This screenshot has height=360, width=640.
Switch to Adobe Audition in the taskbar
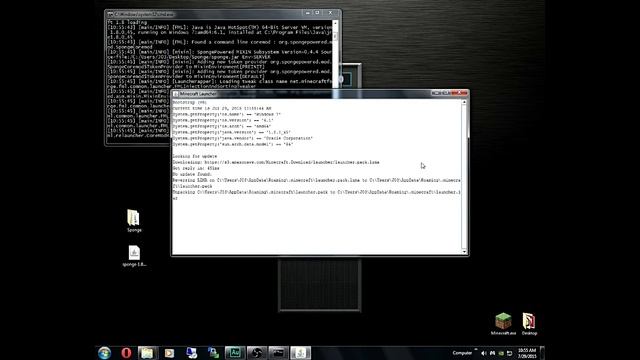tap(235, 353)
